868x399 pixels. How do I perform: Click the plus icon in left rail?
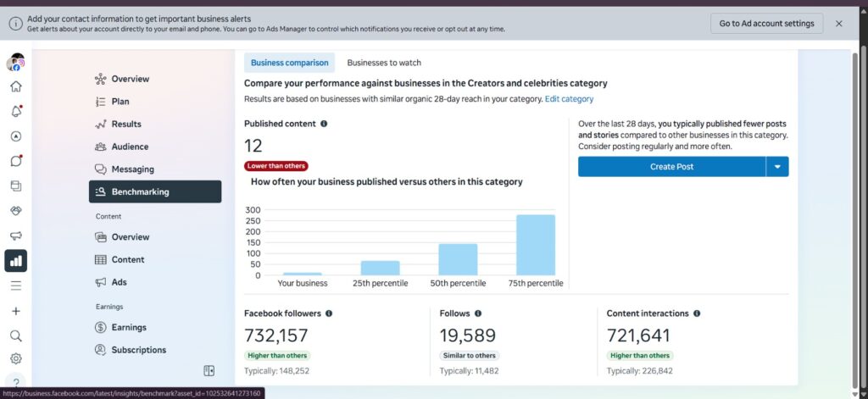pyautogui.click(x=16, y=311)
